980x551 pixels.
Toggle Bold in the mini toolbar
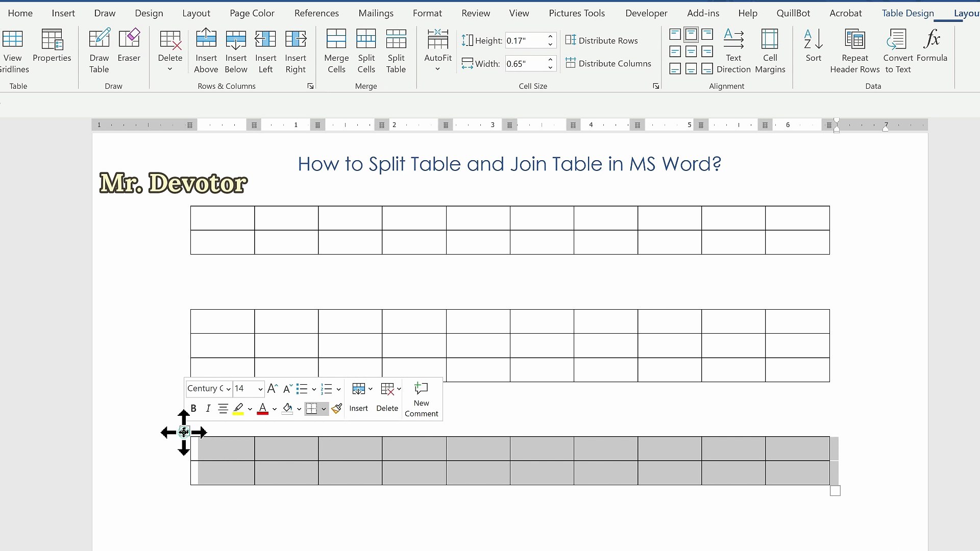pos(193,409)
